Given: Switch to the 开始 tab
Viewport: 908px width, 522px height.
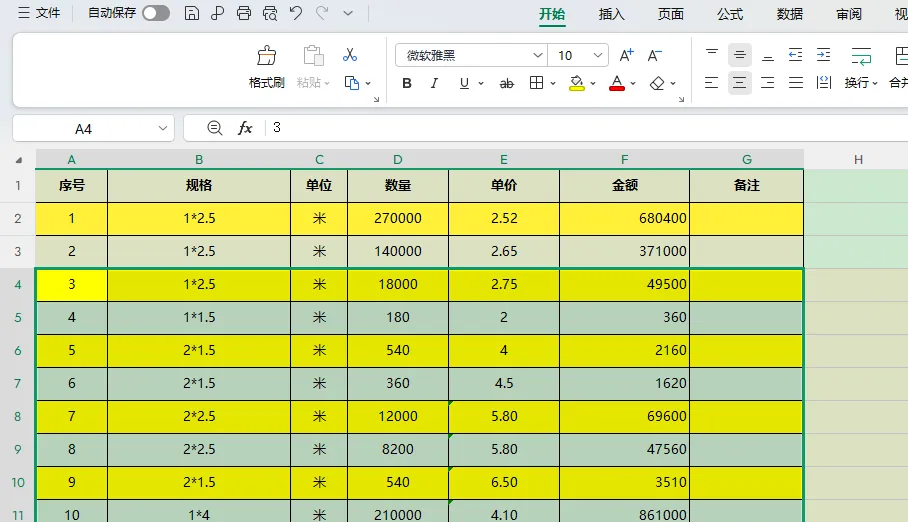Looking at the screenshot, I should coord(552,14).
